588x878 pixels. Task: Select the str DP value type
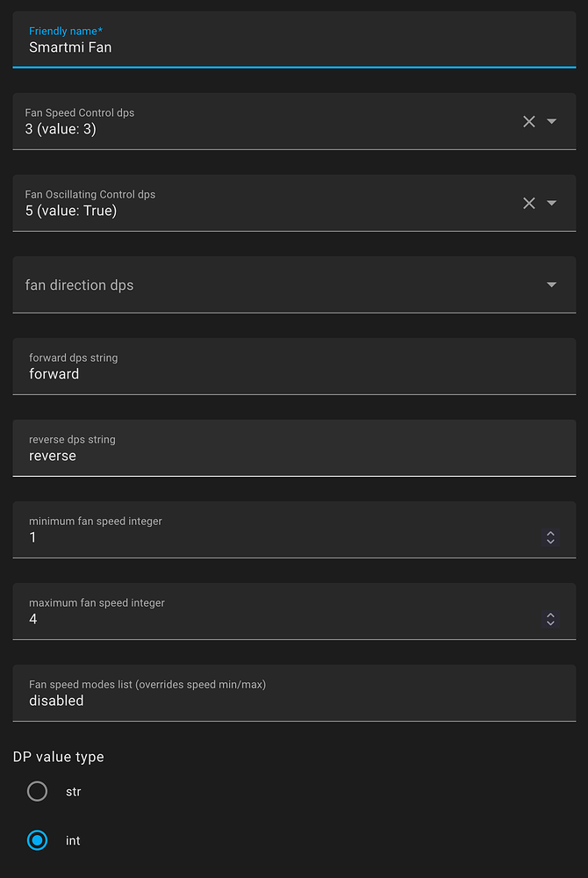click(38, 792)
